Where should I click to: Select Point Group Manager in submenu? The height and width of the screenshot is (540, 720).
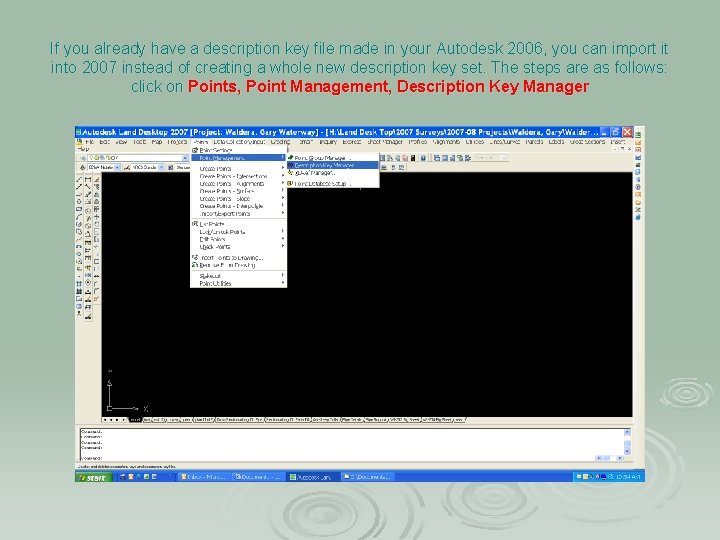pyautogui.click(x=333, y=158)
